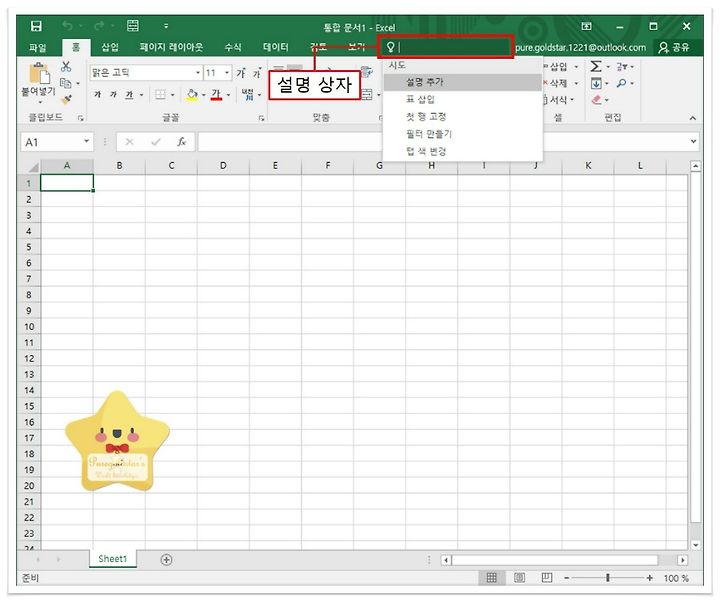
Task: Click the Undo arrow icon
Action: click(x=68, y=26)
